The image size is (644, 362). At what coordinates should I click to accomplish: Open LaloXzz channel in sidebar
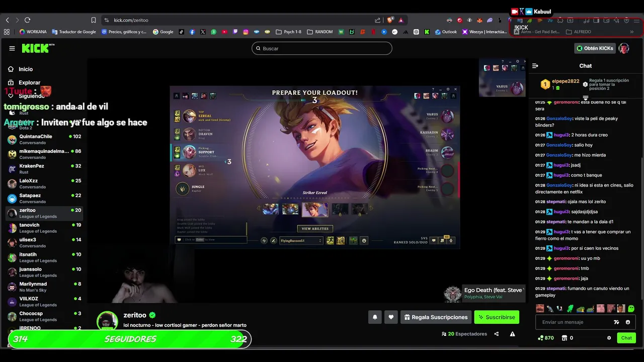click(x=44, y=184)
